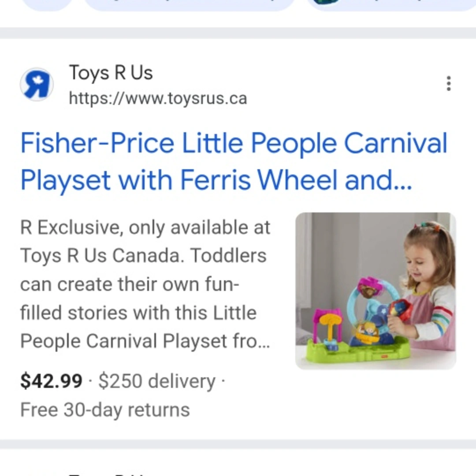476x476 pixels.
Task: Tap 'People Carnival Playset' in the snippet's last line
Action: pos(132,341)
